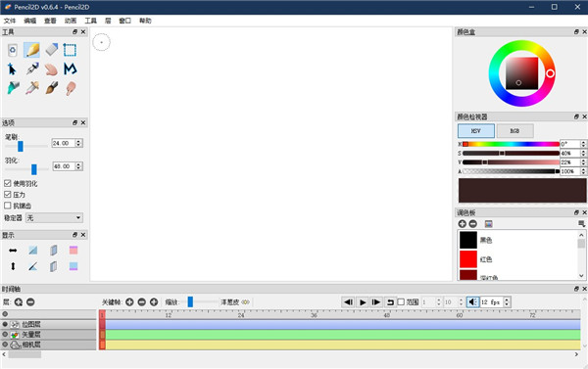Open the 文件 menu
Viewport: 588px width, 369px height.
click(x=10, y=21)
